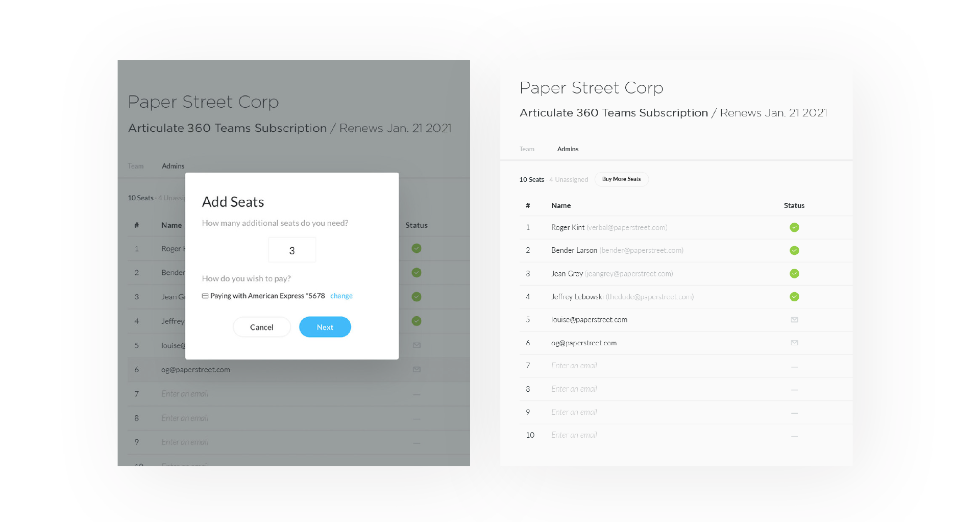Click the change payment method link

[x=341, y=296]
